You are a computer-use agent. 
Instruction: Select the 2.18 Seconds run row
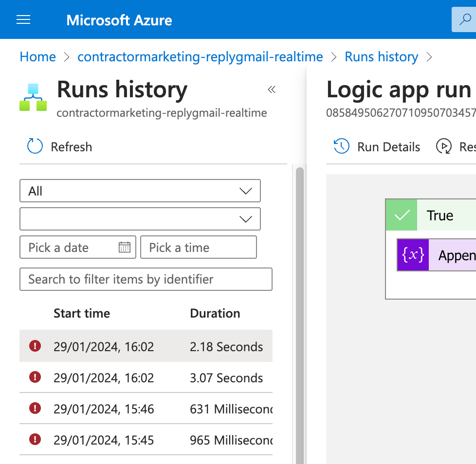pyautogui.click(x=146, y=346)
